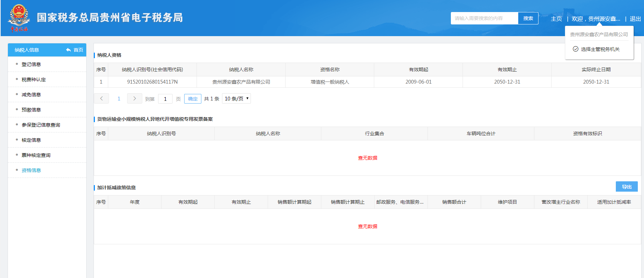The width and height of the screenshot is (644, 278).
Task: Click the back-to-home arrow icon in sidebar
Action: (68, 50)
